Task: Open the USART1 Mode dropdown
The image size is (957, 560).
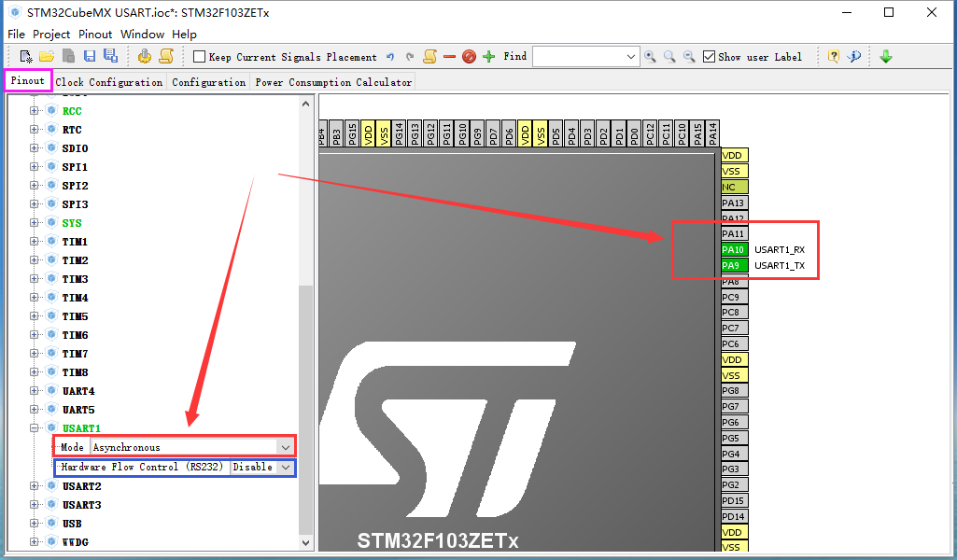Action: (x=285, y=447)
